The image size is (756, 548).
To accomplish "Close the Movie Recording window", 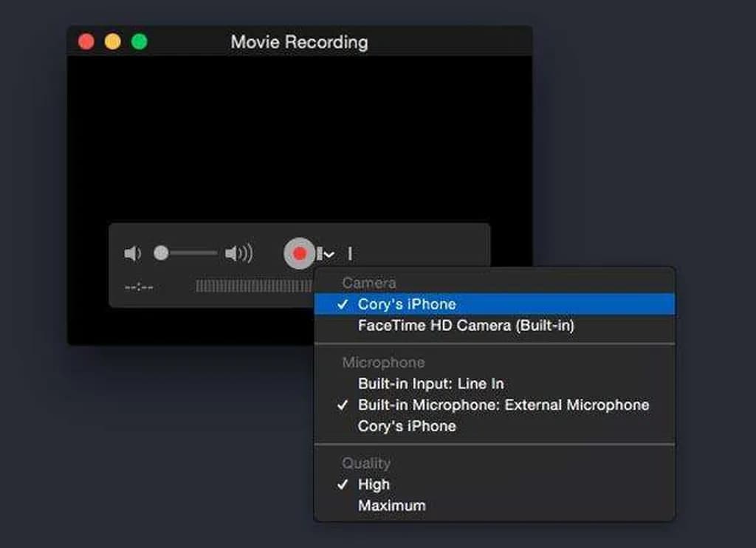I will [86, 41].
